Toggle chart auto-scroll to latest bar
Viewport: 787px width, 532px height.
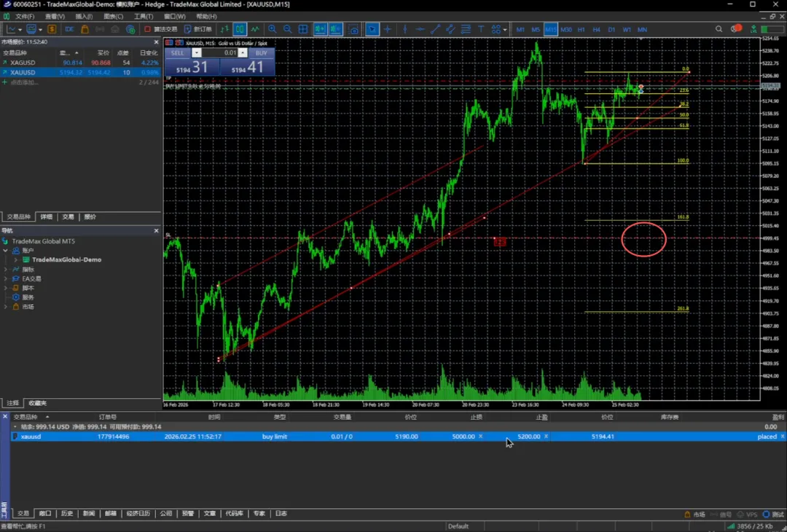(x=320, y=29)
